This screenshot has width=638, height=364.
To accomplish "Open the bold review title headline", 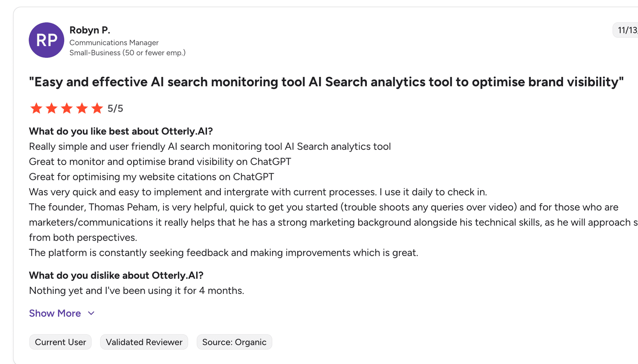I will pos(326,82).
